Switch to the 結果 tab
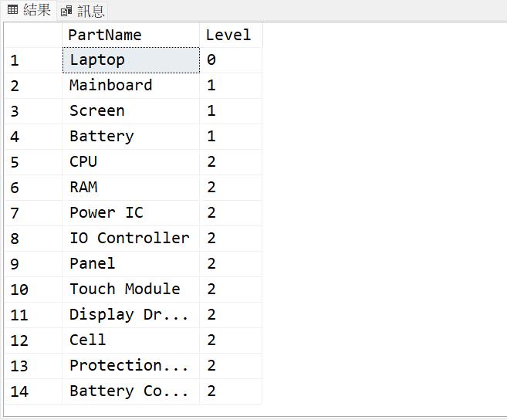 point(36,10)
